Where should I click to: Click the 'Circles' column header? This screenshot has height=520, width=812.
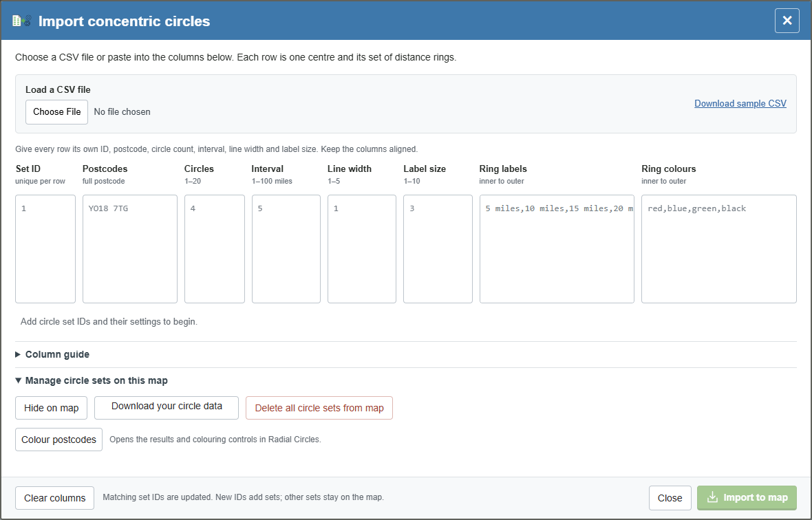tap(199, 169)
